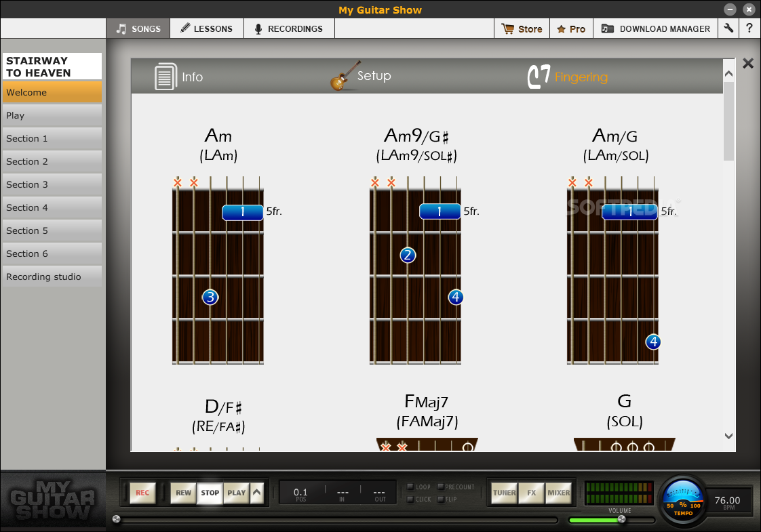
Task: Open help with the question mark icon
Action: point(749,28)
